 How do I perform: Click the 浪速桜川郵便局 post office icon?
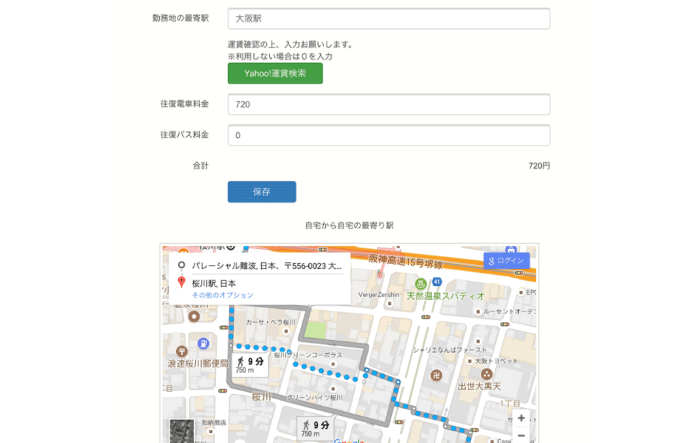[x=181, y=352]
